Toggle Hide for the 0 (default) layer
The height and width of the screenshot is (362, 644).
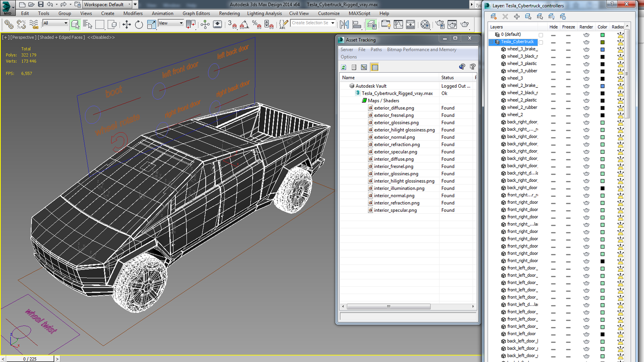pos(553,35)
